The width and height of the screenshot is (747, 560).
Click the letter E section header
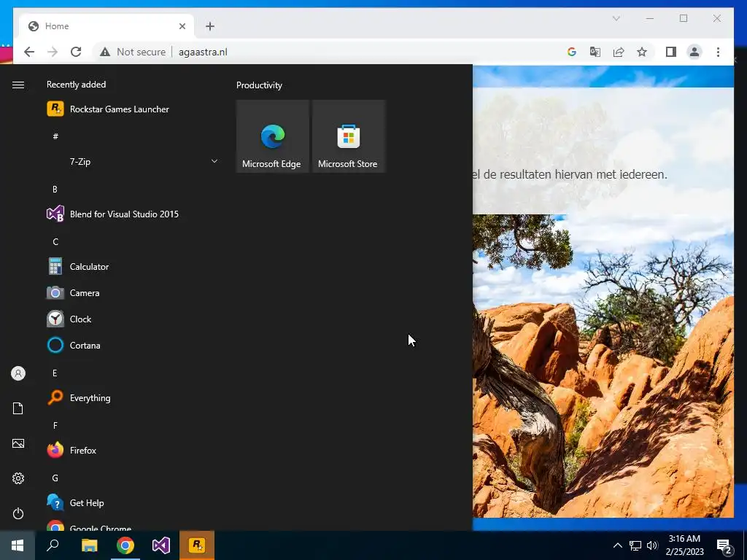click(x=55, y=373)
